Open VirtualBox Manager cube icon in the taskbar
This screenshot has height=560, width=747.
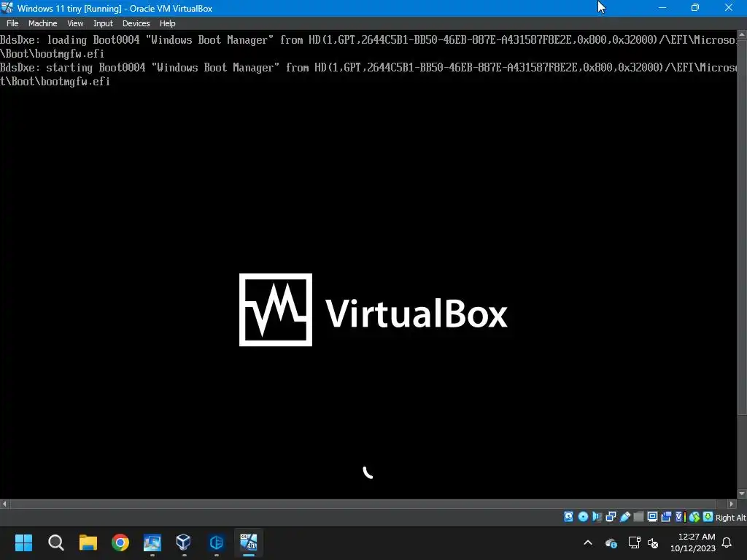184,542
